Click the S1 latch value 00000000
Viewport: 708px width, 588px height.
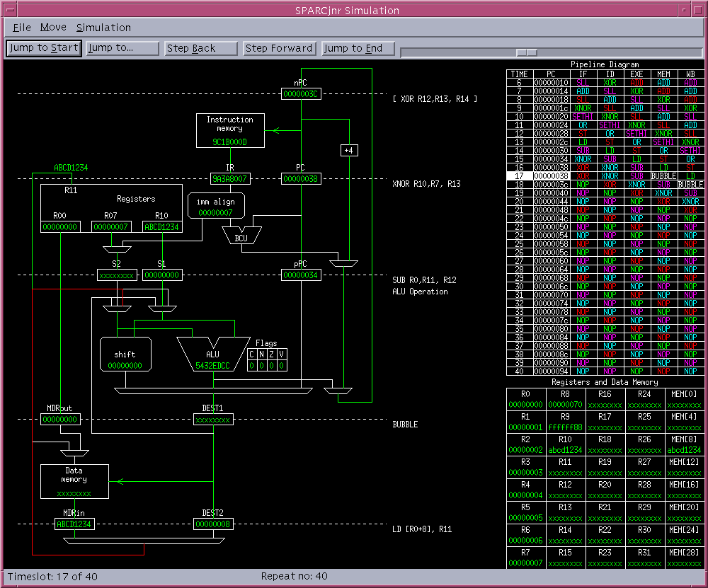coord(162,275)
